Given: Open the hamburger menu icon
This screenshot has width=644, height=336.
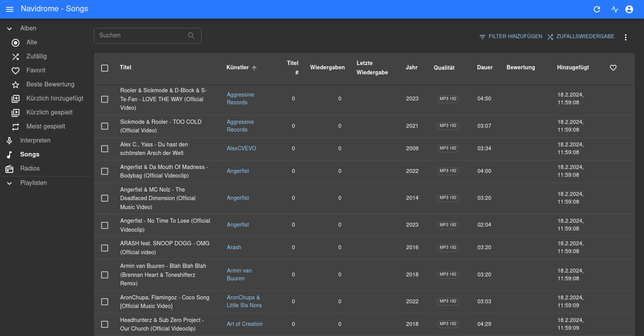Looking at the screenshot, I should [x=10, y=9].
